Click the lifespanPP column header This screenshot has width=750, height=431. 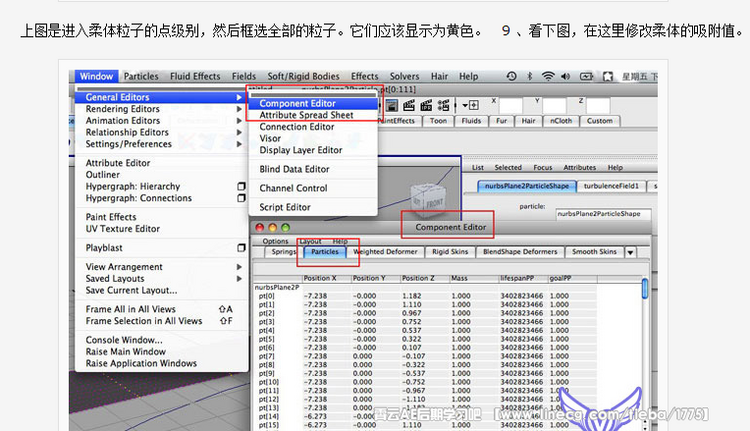coord(523,278)
